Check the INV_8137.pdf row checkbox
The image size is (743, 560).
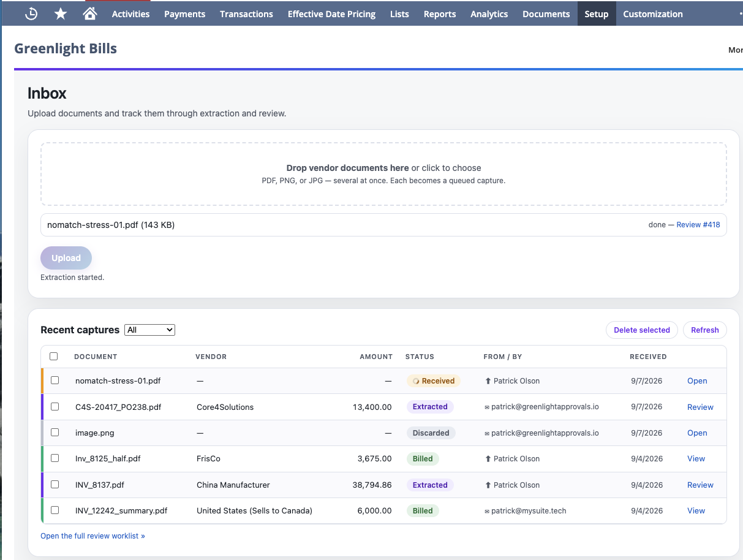click(55, 485)
